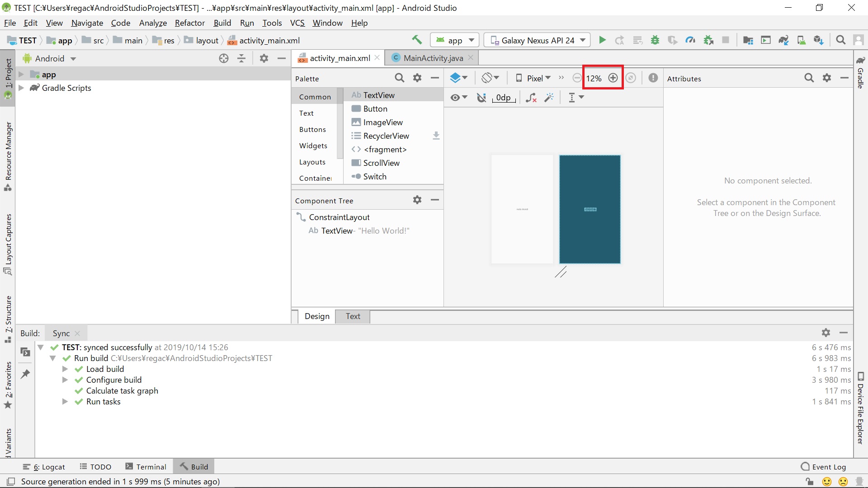Screen dimensions: 868x488
Task: Toggle Device File Explorer side tab
Action: point(861,408)
